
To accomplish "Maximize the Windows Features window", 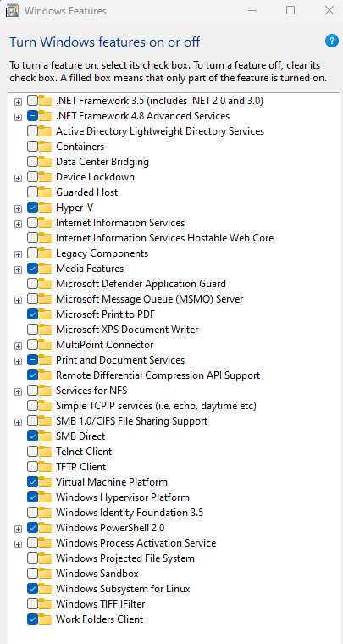I will (x=290, y=11).
